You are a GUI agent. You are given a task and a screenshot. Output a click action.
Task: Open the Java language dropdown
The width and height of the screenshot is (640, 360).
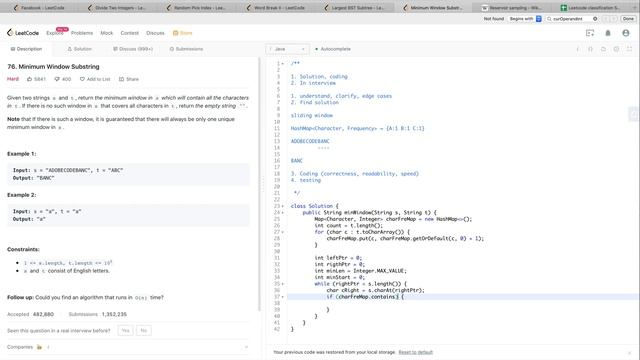click(287, 49)
